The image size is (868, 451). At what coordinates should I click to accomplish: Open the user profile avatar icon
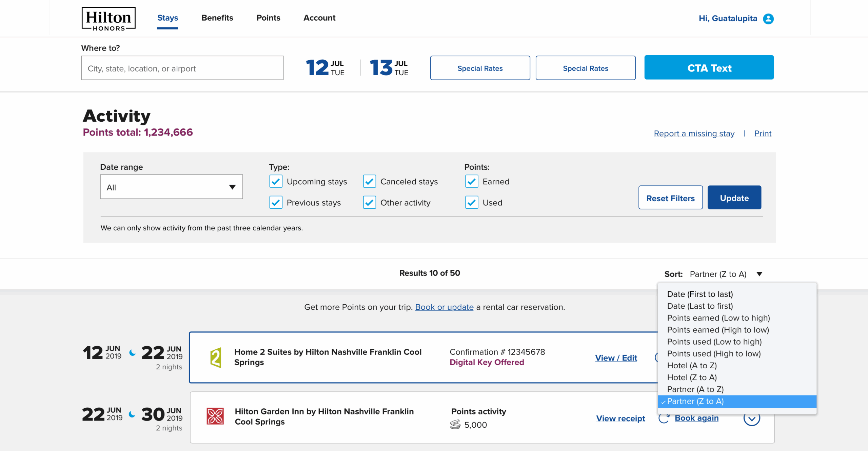click(768, 19)
